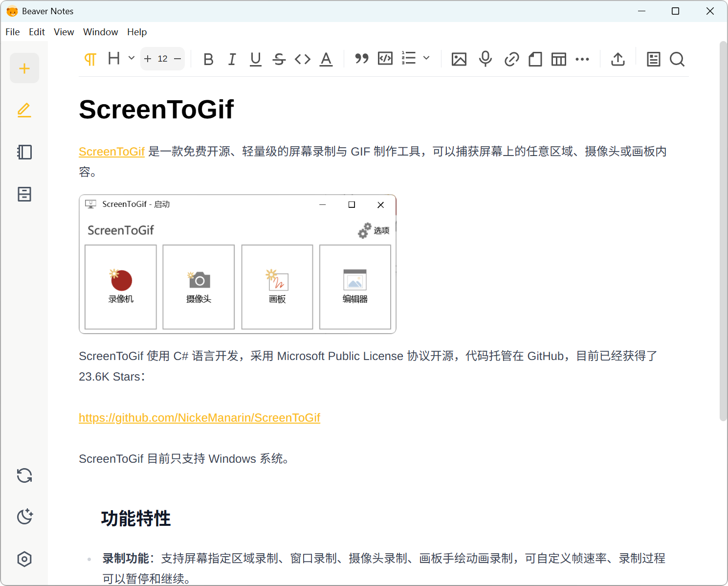The height and width of the screenshot is (586, 728).
Task: Click the file embed icon
Action: point(535,59)
